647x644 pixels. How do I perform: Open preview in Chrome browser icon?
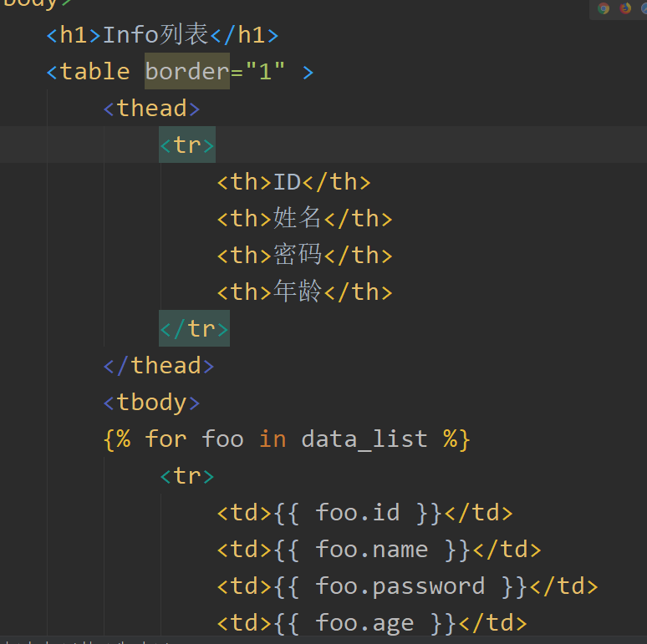pos(604,8)
